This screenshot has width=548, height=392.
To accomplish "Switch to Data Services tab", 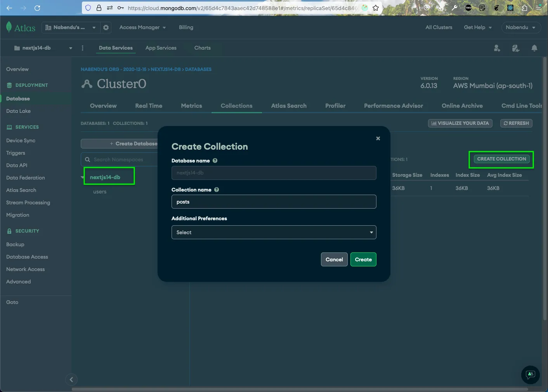I will tap(116, 48).
